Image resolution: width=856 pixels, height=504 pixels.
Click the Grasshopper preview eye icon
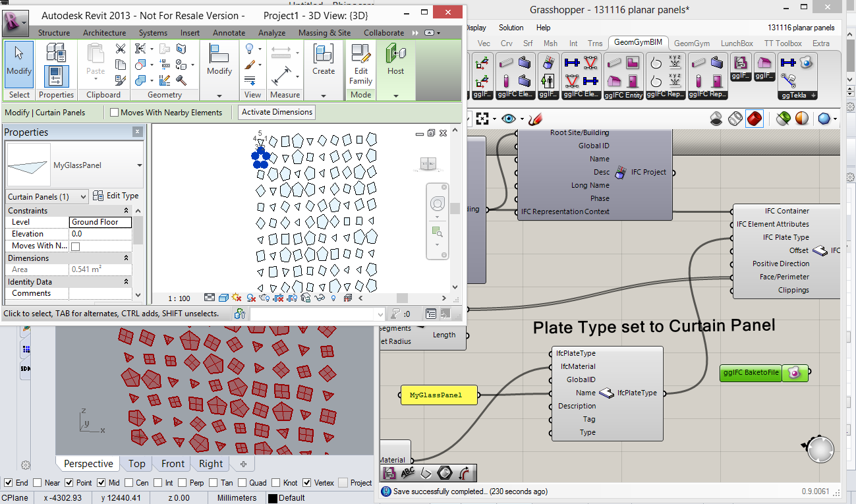(x=508, y=119)
